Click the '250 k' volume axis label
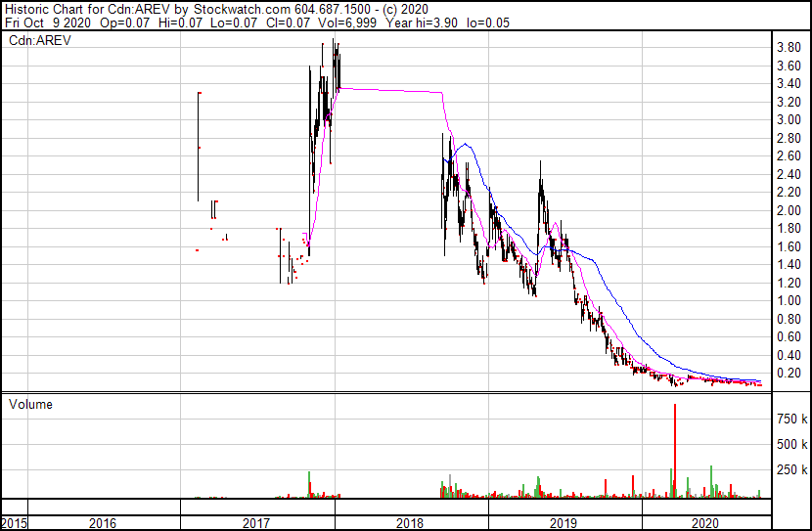The image size is (812, 531). click(x=791, y=469)
